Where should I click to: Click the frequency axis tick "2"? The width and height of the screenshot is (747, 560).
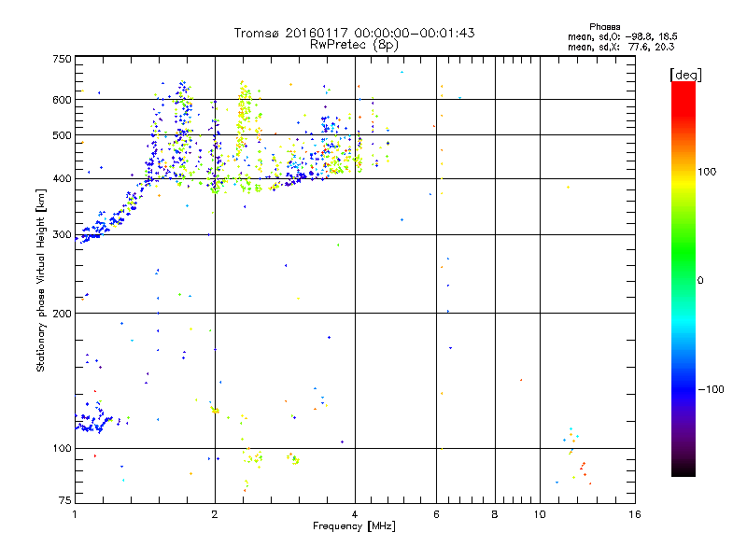[x=215, y=514]
